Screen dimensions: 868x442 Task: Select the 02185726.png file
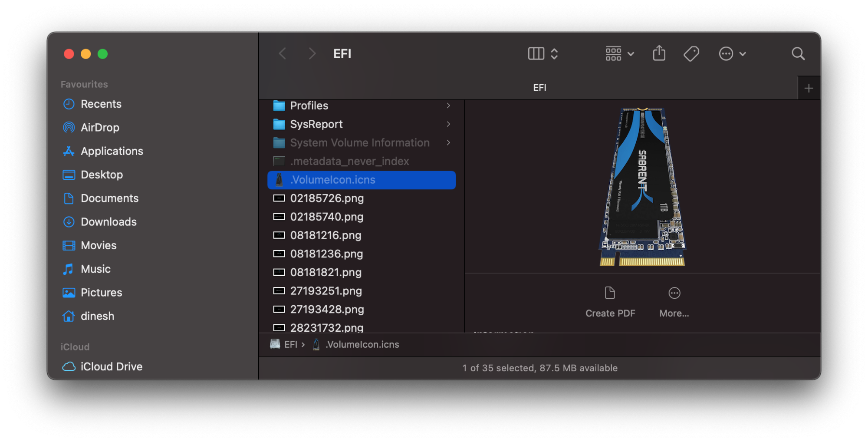click(x=327, y=198)
